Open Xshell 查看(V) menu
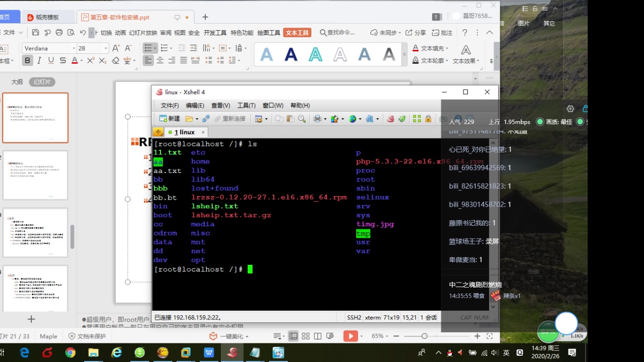This screenshot has width=644, height=362. [220, 106]
